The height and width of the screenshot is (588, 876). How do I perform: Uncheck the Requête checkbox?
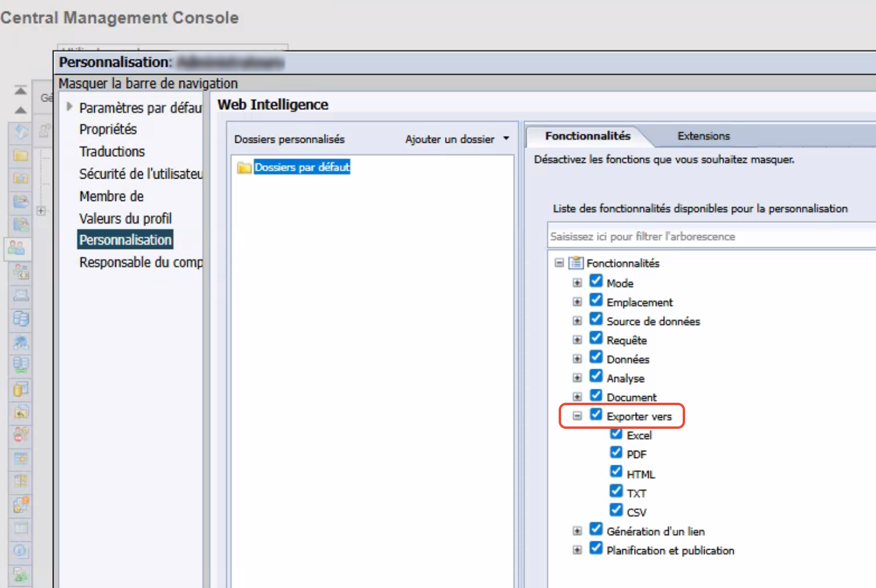click(596, 338)
